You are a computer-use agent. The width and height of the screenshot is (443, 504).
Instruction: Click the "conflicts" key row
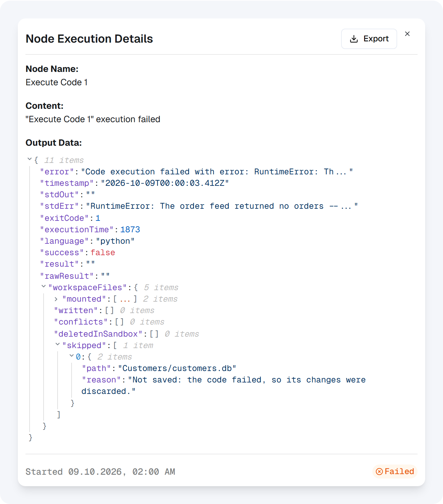[x=109, y=322]
